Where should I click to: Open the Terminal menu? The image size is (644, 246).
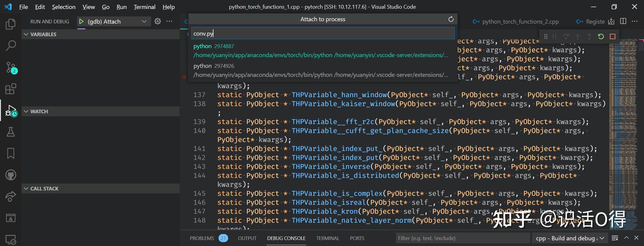pyautogui.click(x=144, y=7)
